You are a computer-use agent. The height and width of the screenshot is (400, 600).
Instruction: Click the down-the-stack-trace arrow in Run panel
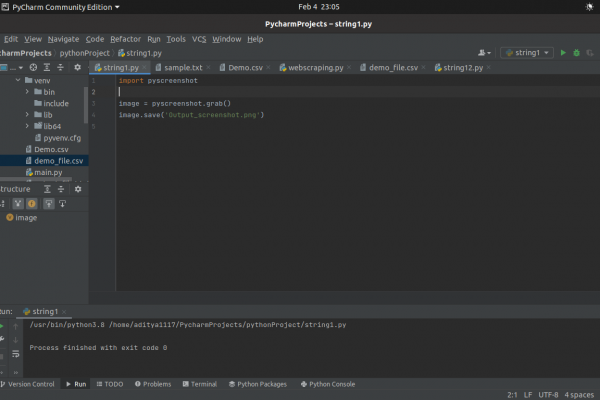[x=16, y=340]
